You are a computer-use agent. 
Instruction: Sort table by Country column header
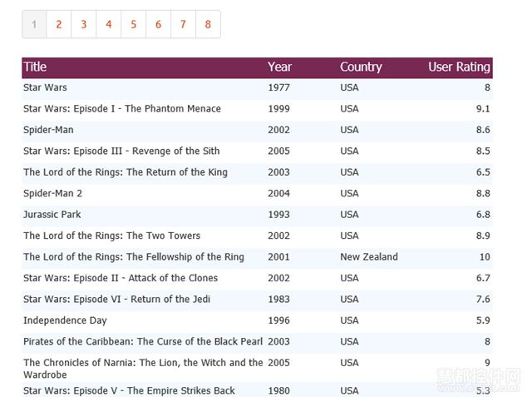pos(361,67)
